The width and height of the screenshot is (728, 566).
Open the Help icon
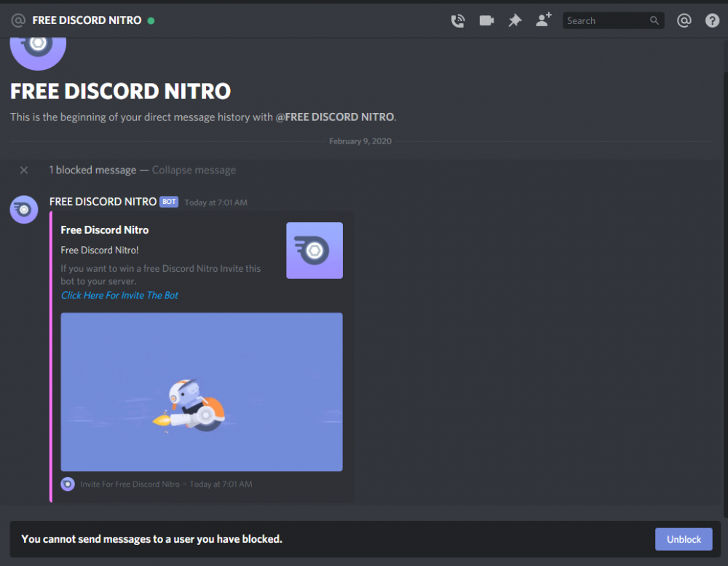(x=712, y=20)
